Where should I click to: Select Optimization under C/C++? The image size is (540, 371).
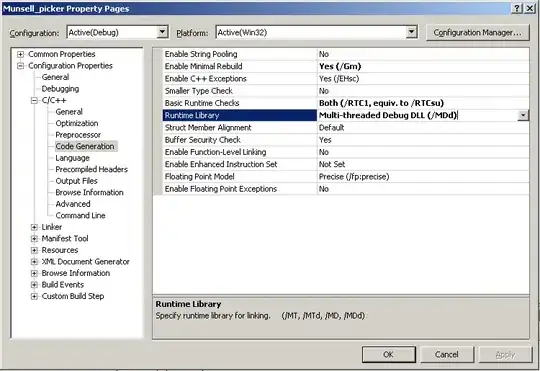pos(77,123)
